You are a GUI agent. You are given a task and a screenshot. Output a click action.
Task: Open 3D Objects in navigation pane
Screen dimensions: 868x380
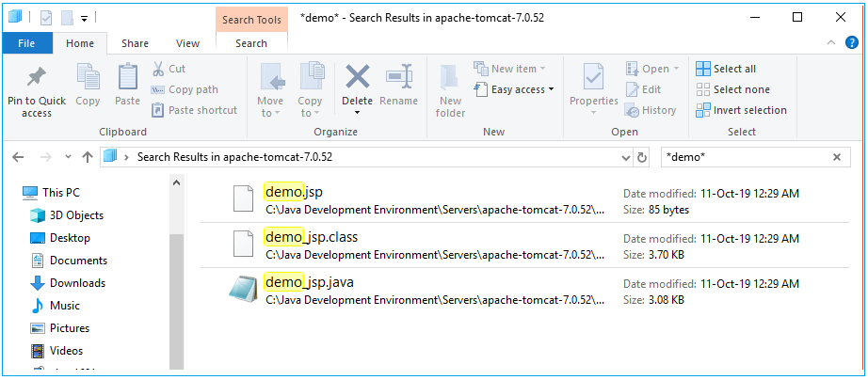(66, 215)
